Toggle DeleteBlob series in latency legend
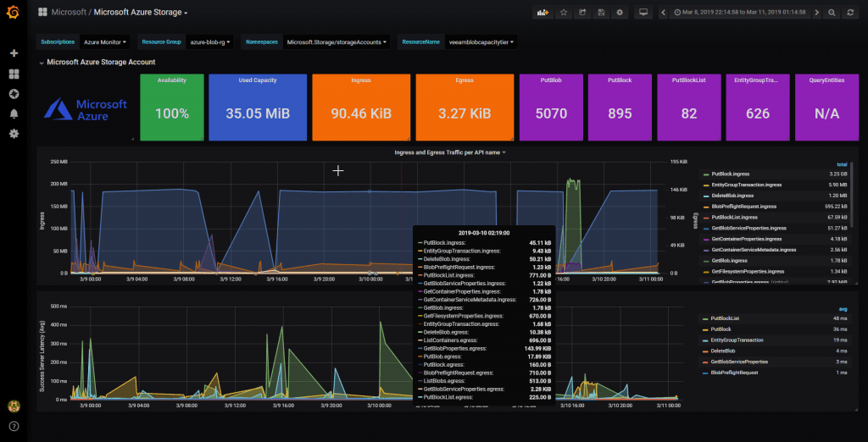This screenshot has height=442, width=868. 722,351
